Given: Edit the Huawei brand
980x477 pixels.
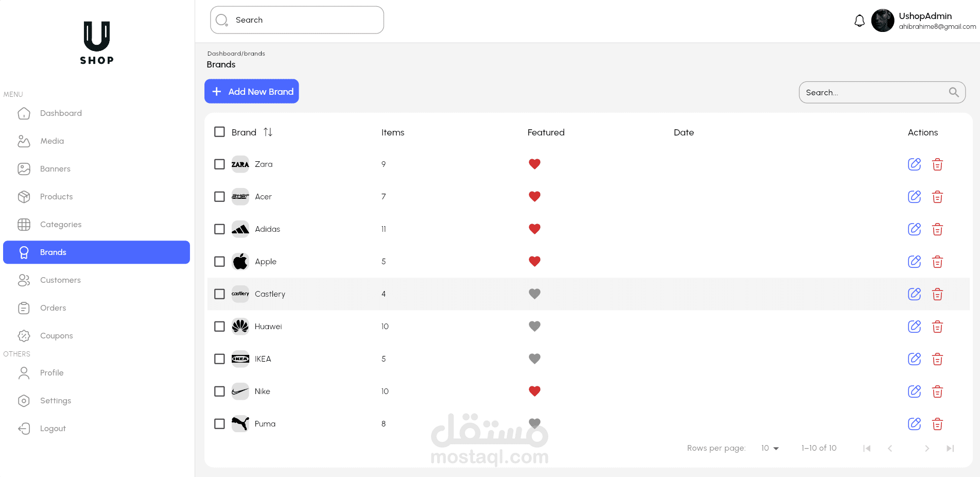Looking at the screenshot, I should [914, 327].
